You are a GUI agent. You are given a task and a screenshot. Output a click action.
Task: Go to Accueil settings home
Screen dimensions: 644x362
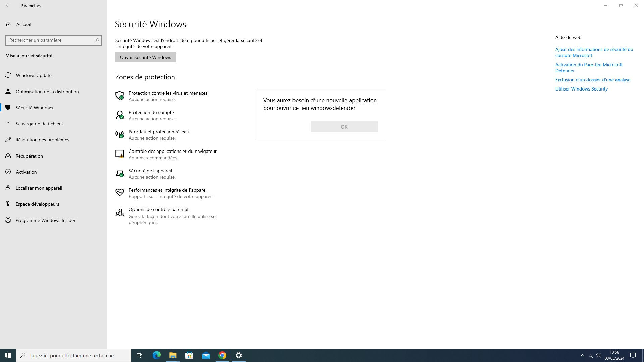54,24
